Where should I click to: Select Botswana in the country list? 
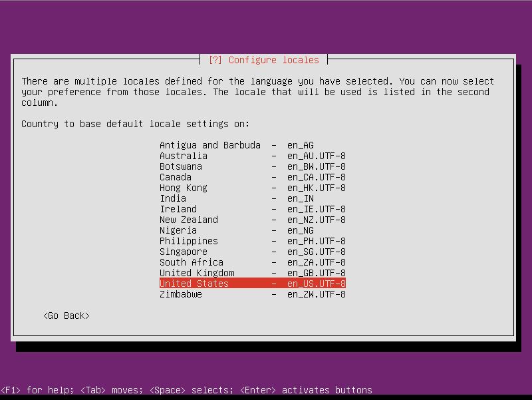[253, 166]
